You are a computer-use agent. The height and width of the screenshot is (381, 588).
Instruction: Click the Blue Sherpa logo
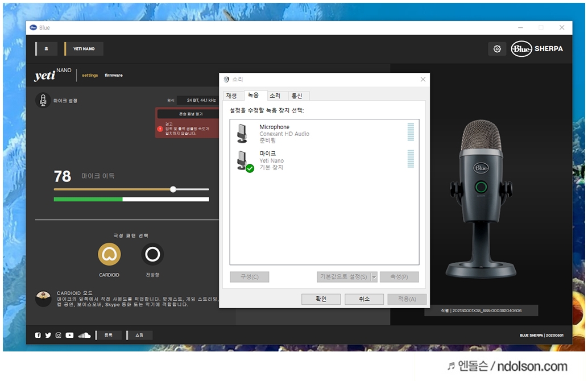(537, 49)
